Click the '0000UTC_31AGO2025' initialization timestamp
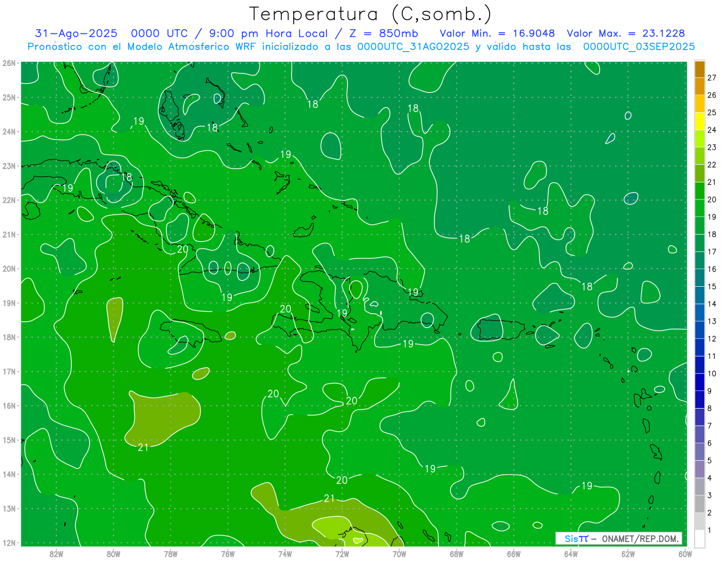Screen dimensions: 728x562 [413, 47]
